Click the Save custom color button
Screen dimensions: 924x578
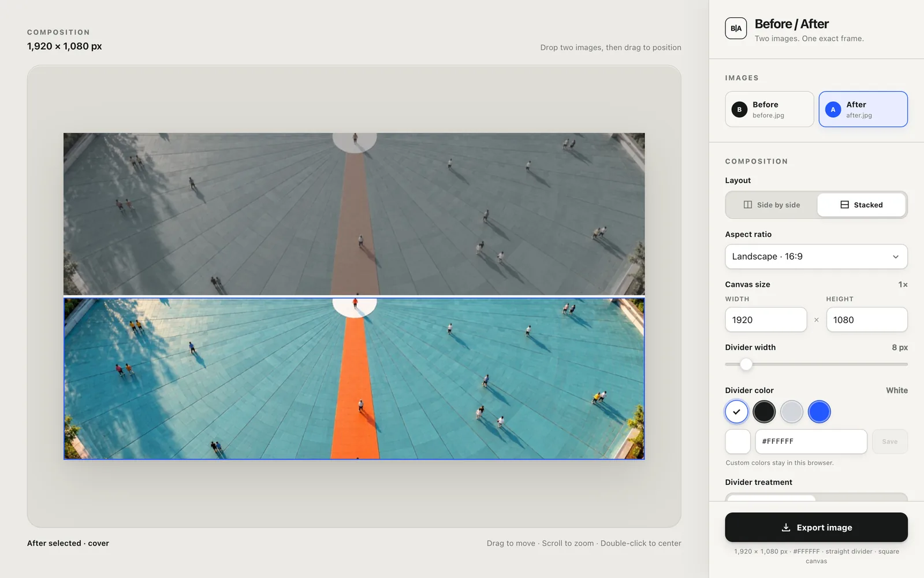(x=889, y=442)
